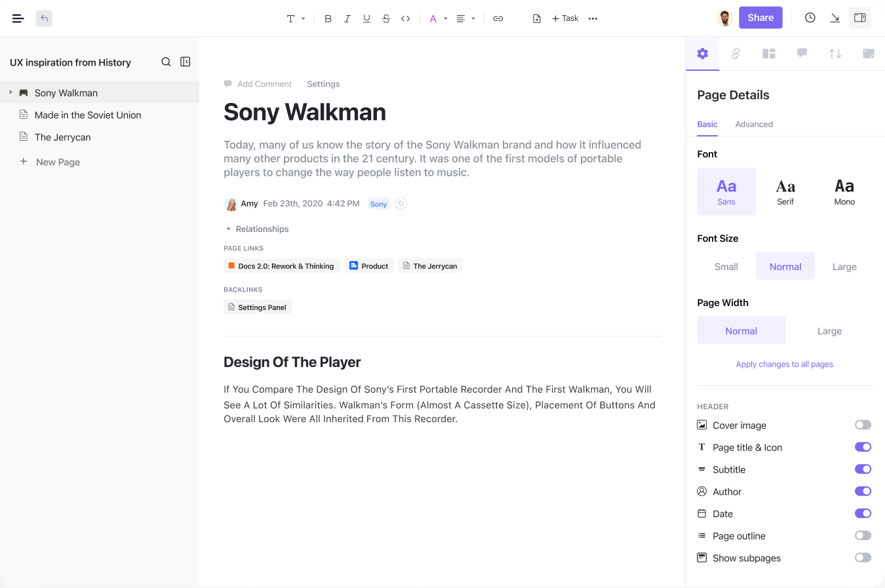The width and height of the screenshot is (885, 588).
Task: Open the sort arrows tab icon
Action: pyautogui.click(x=835, y=54)
